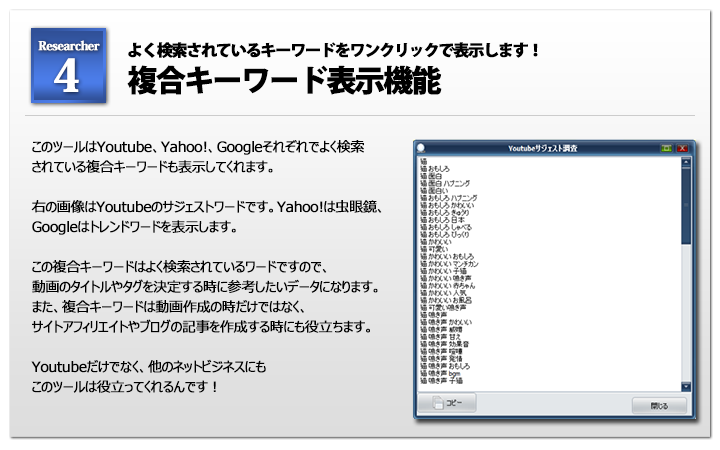The height and width of the screenshot is (450, 720).
Task: Click the green maximize icon in title bar
Action: click(x=667, y=148)
